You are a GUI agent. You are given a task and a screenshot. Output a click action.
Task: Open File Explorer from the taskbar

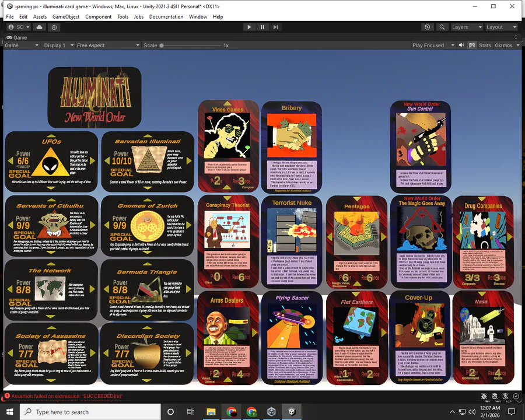point(211,412)
